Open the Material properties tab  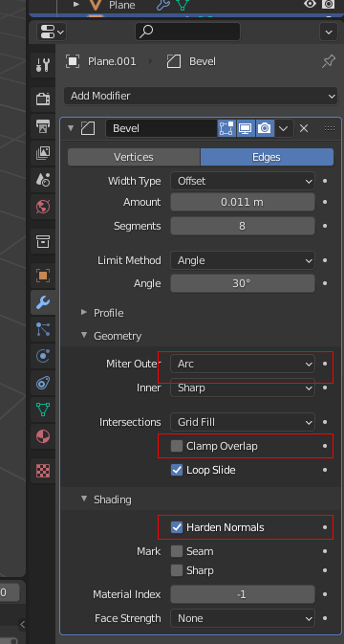43,436
